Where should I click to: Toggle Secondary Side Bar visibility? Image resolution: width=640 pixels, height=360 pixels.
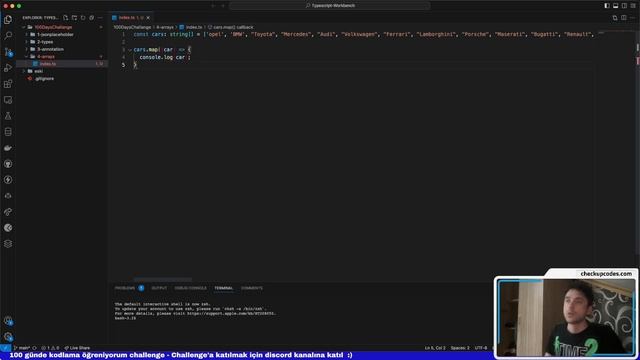624,6
